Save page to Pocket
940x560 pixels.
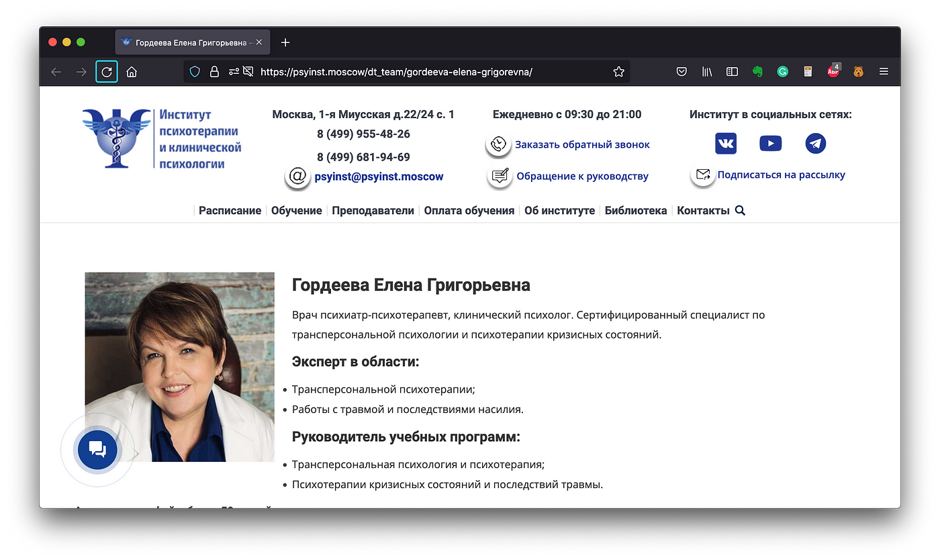pyautogui.click(x=681, y=72)
